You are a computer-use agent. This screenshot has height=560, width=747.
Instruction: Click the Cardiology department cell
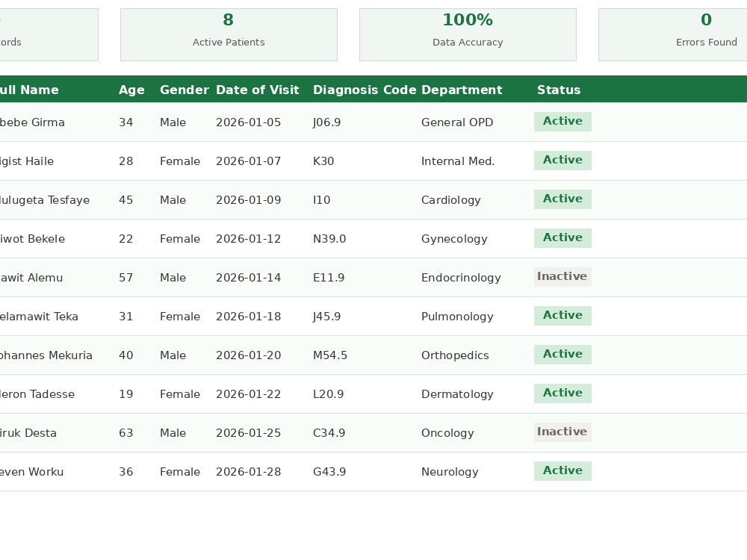pos(451,200)
